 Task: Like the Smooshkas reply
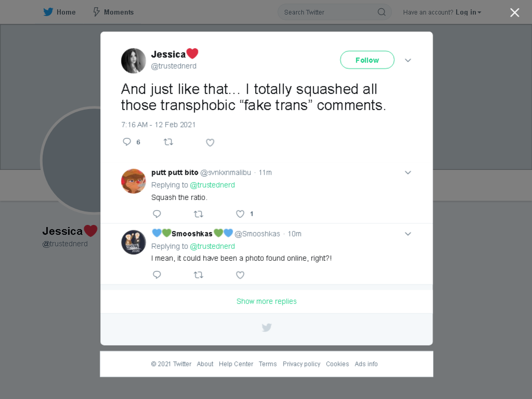click(x=240, y=275)
